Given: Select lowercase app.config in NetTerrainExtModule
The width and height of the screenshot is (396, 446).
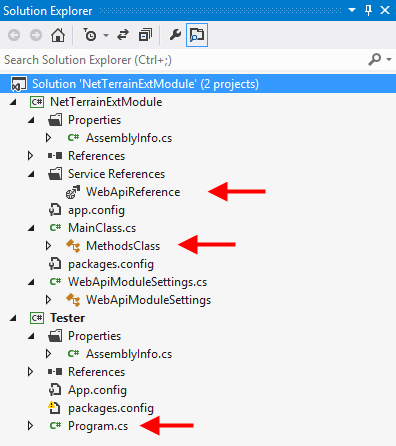Looking at the screenshot, I should pos(96,210).
